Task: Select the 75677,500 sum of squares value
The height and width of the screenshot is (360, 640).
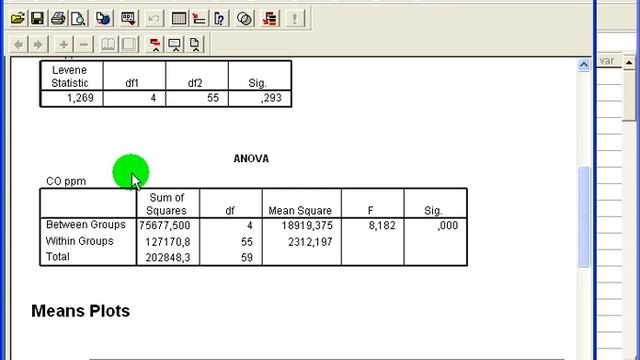Action: 164,225
